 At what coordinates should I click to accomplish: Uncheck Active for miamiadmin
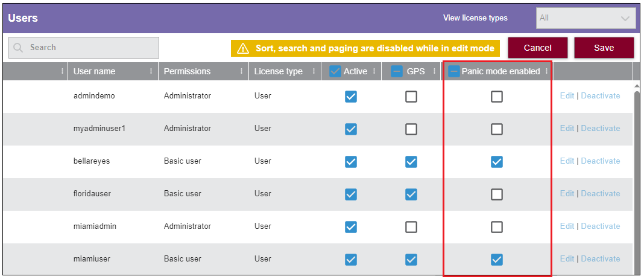coord(350,226)
